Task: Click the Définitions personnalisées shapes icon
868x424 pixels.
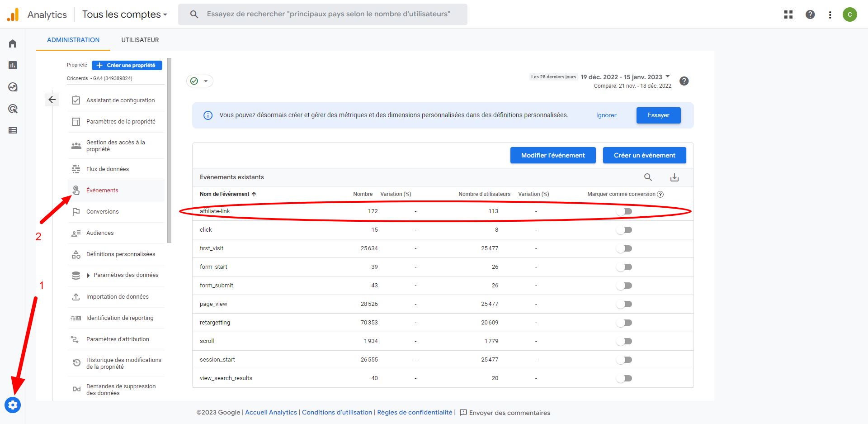Action: pos(76,254)
